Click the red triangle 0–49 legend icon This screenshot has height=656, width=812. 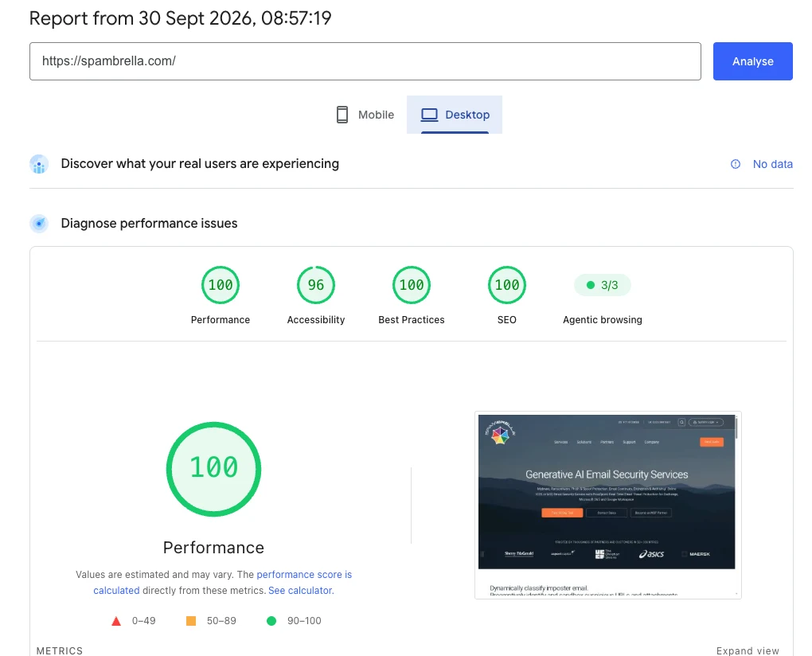116,621
